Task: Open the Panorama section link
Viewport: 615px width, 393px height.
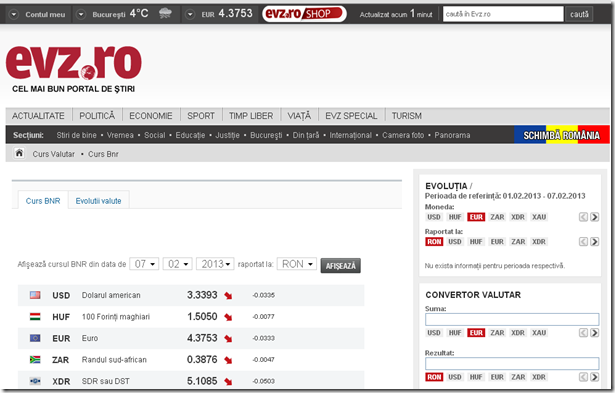Action: [452, 135]
